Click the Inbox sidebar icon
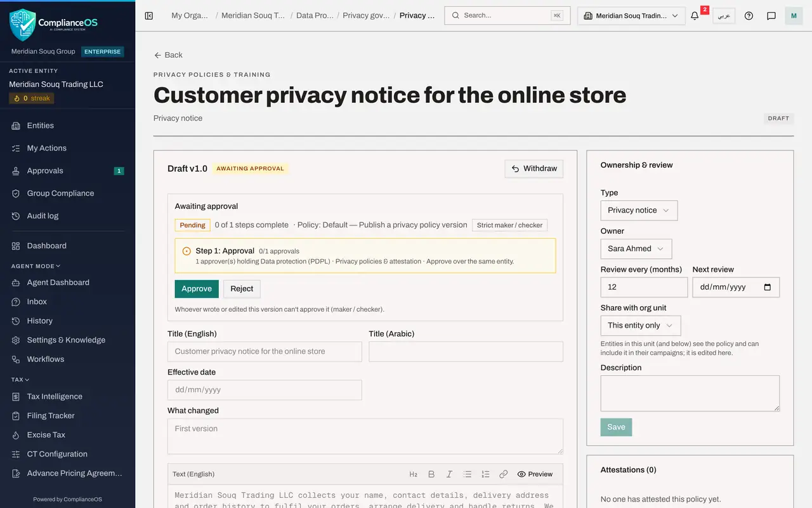 [x=16, y=302]
